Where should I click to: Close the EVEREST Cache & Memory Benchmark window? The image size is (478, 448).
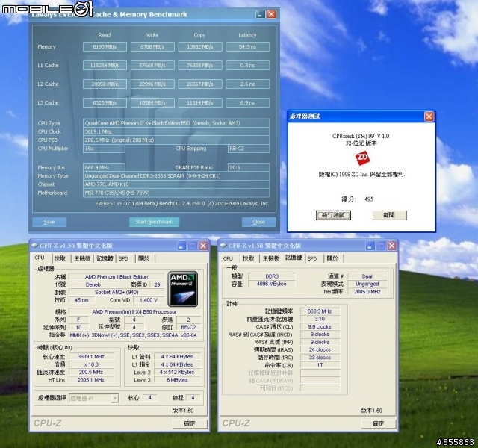coord(271,14)
